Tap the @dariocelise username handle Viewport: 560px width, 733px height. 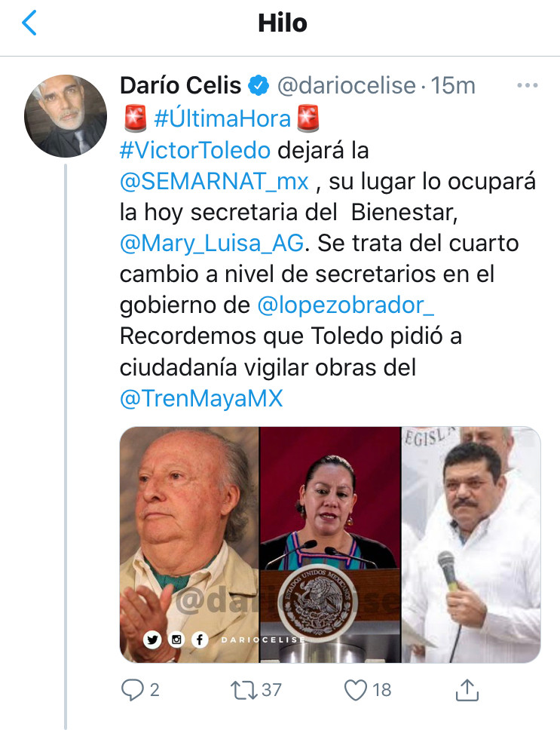click(x=347, y=86)
